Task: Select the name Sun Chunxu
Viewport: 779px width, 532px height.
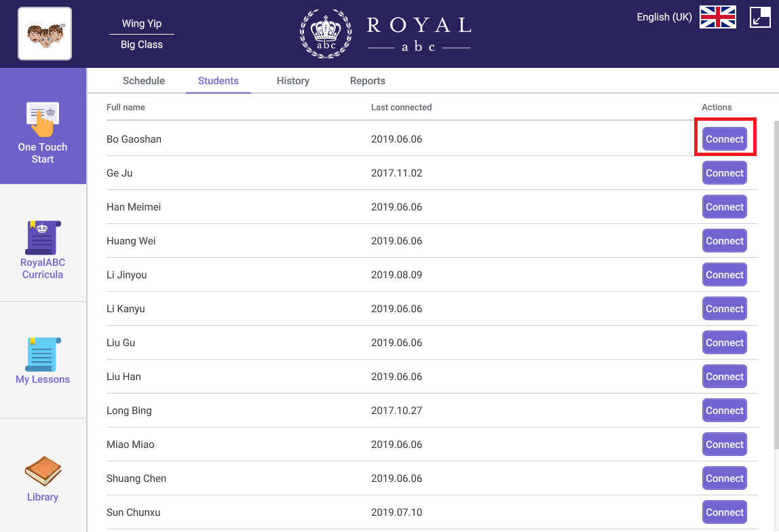Action: click(133, 512)
